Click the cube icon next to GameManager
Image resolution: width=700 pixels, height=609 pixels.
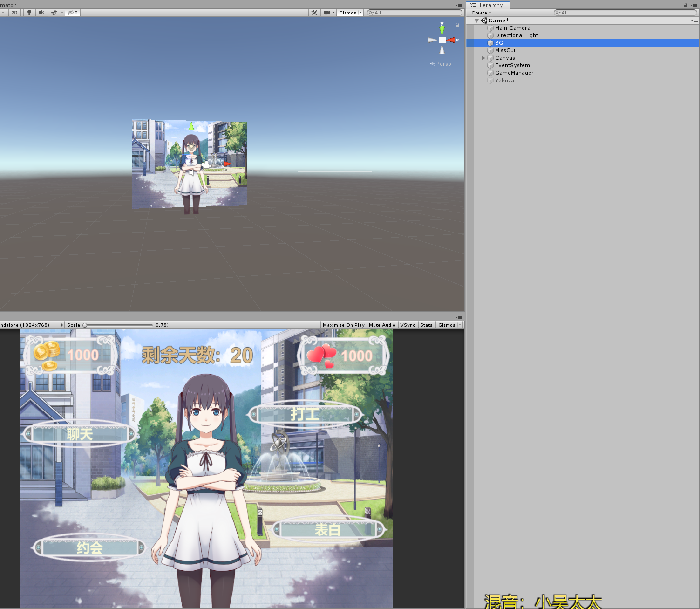coord(490,73)
